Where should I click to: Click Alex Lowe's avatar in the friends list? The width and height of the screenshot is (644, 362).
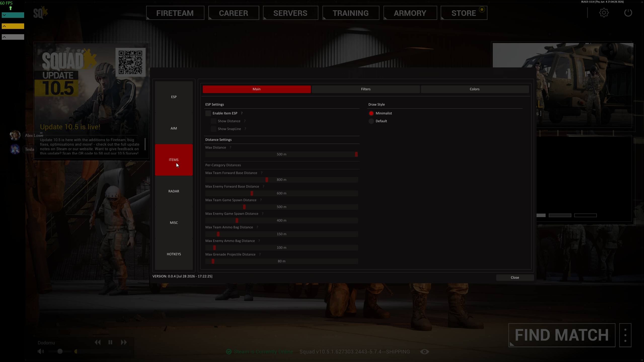point(15,135)
